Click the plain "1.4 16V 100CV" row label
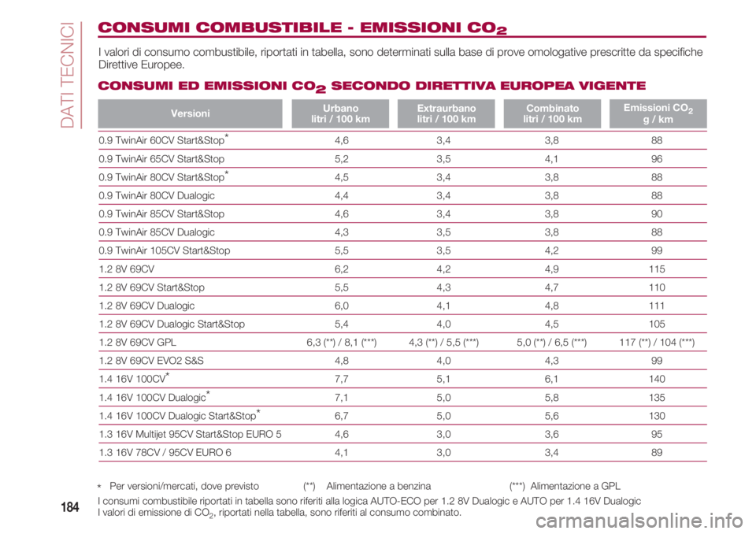This screenshot has height=534, width=756. [132, 379]
